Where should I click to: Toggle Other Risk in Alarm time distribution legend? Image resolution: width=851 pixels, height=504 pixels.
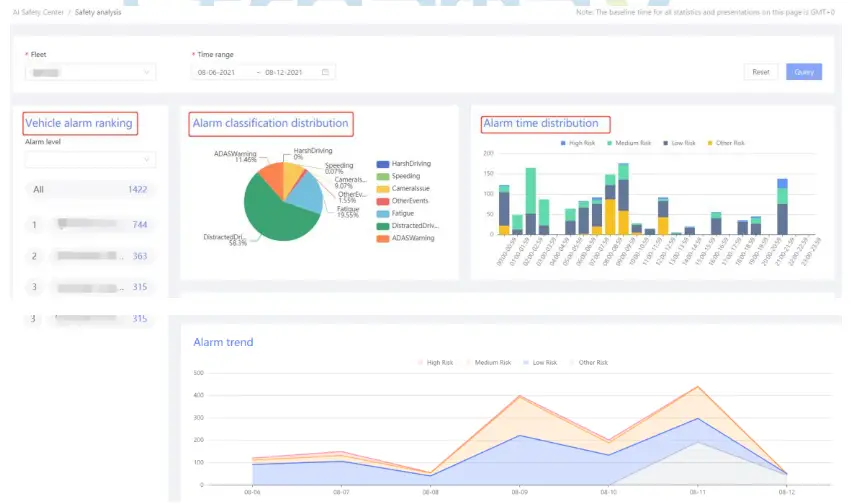coord(726,143)
